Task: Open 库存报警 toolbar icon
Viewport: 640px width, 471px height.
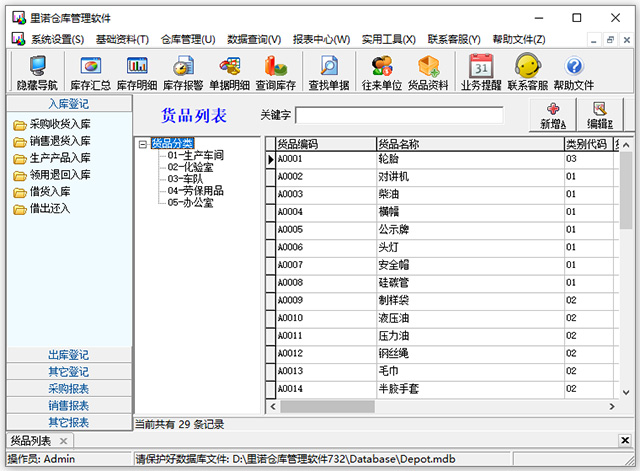Action: click(x=183, y=72)
